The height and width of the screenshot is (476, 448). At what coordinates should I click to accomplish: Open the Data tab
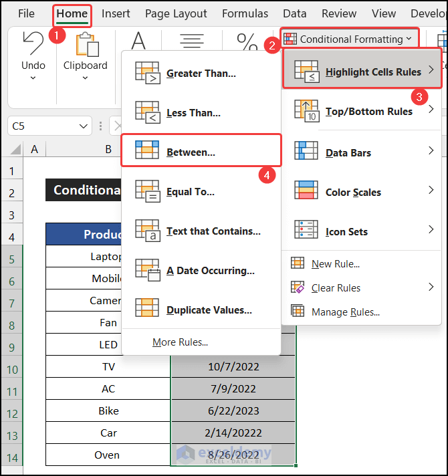[294, 13]
